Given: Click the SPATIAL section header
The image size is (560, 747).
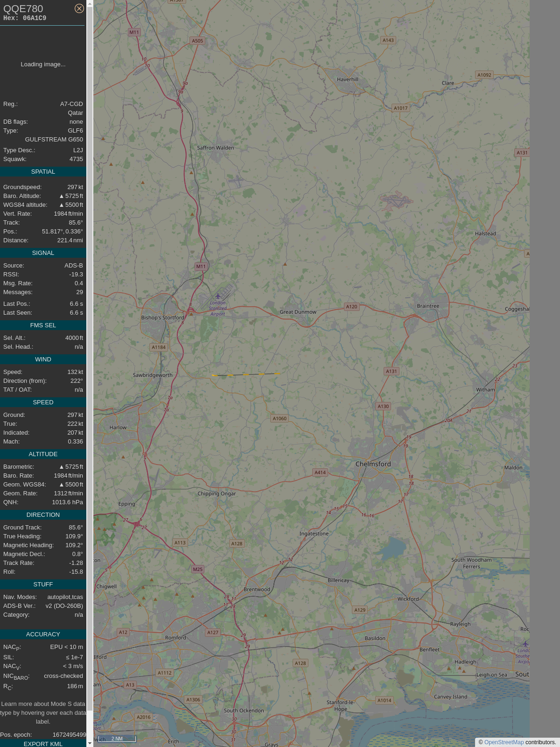Looking at the screenshot, I should tap(43, 172).
